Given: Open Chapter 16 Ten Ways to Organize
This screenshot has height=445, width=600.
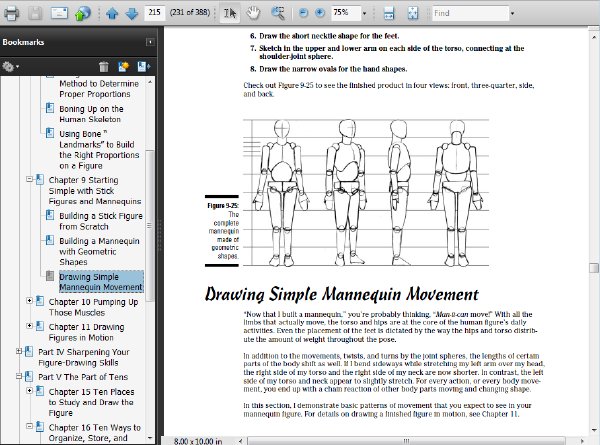Looking at the screenshot, I should pos(95,432).
